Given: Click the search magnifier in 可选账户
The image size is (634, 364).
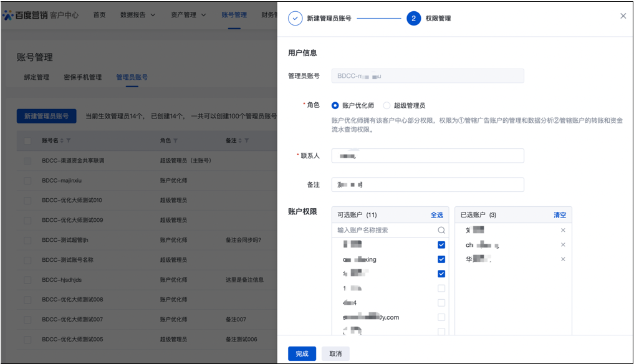Looking at the screenshot, I should 441,230.
